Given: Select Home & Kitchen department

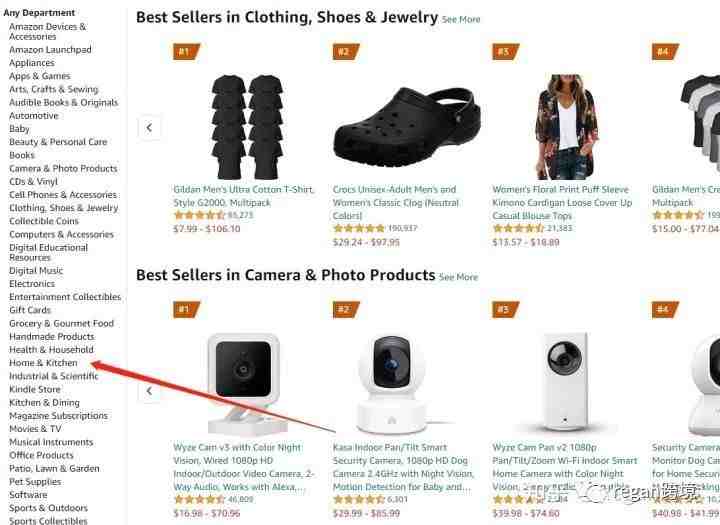Looking at the screenshot, I should (43, 363).
